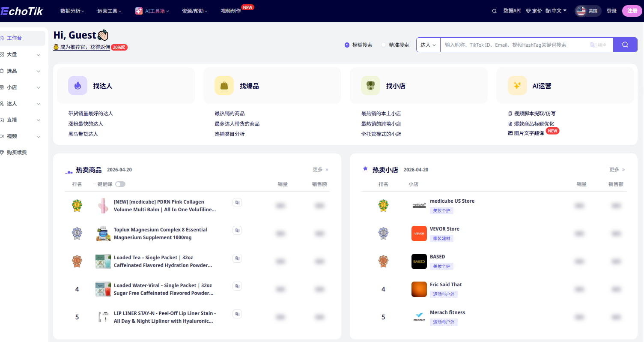Click the purple search button beside input
The image size is (644, 342).
(625, 45)
